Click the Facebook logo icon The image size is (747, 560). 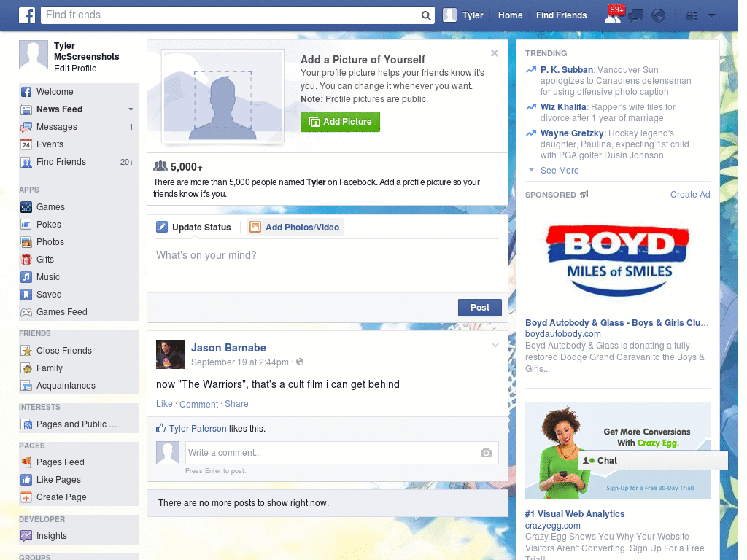[x=27, y=15]
